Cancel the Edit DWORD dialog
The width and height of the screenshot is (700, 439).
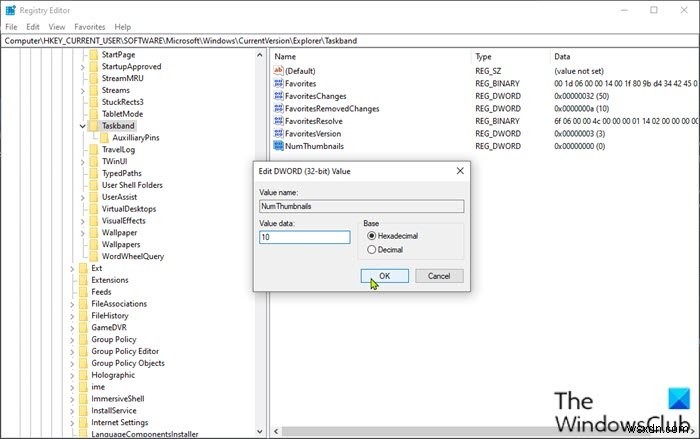439,276
